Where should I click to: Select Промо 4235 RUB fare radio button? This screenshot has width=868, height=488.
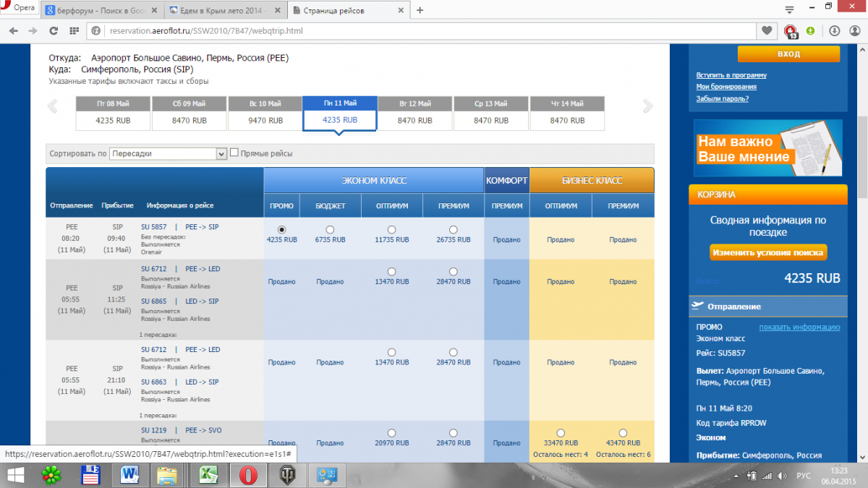coord(281,230)
